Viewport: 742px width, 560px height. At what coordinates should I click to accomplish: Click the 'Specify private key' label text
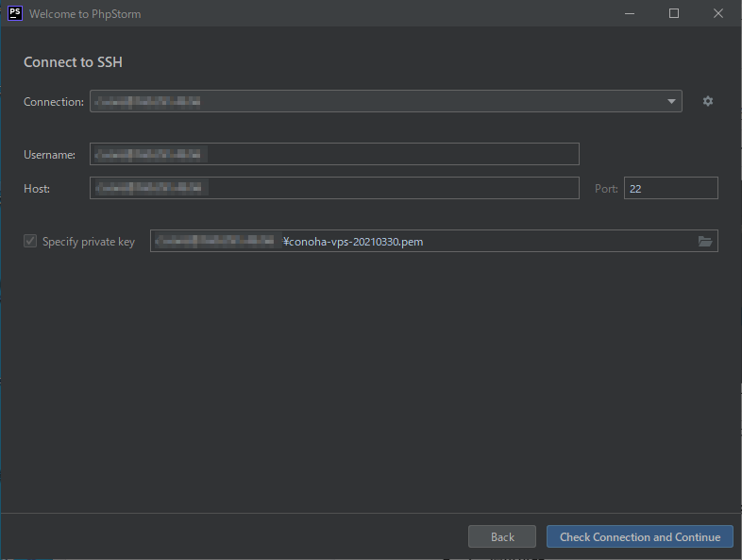(89, 242)
